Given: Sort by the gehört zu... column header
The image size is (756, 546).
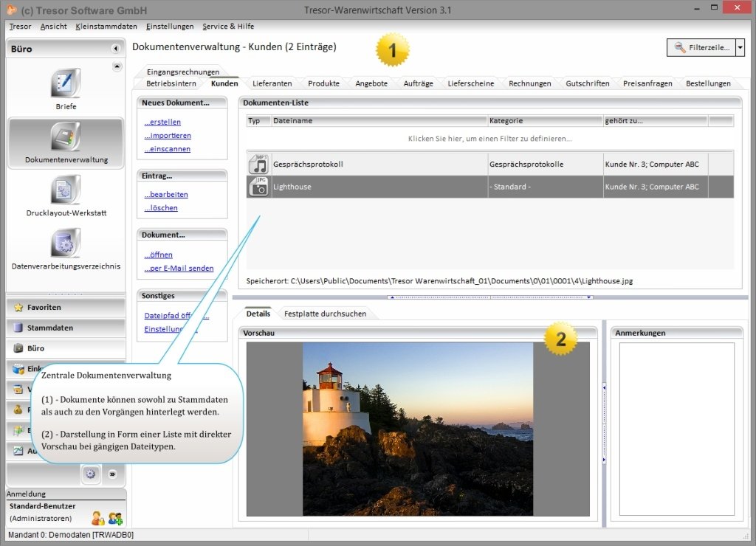Looking at the screenshot, I should [656, 121].
